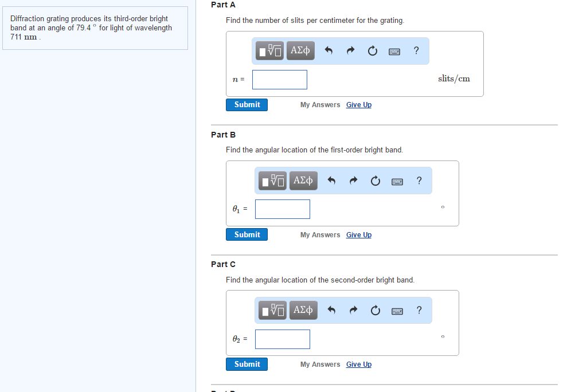The image size is (571, 392).
Task: Redo entry in Part C toolbar
Action: tap(353, 311)
